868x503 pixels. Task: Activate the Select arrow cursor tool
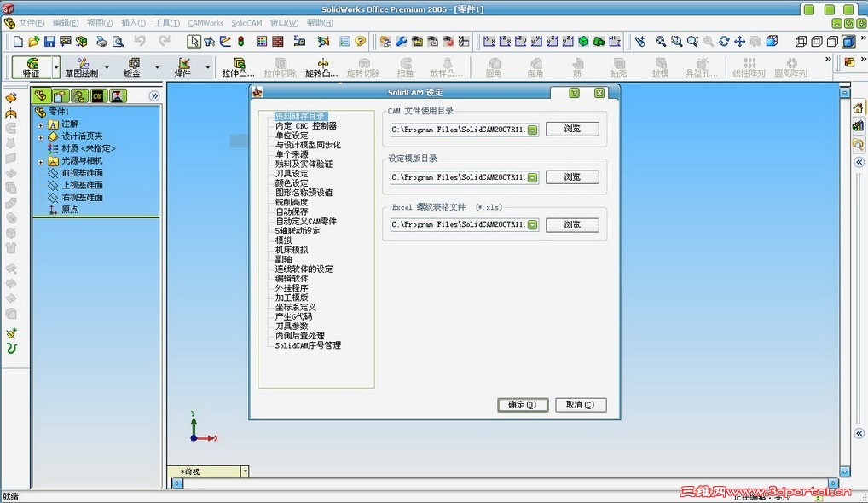point(194,42)
